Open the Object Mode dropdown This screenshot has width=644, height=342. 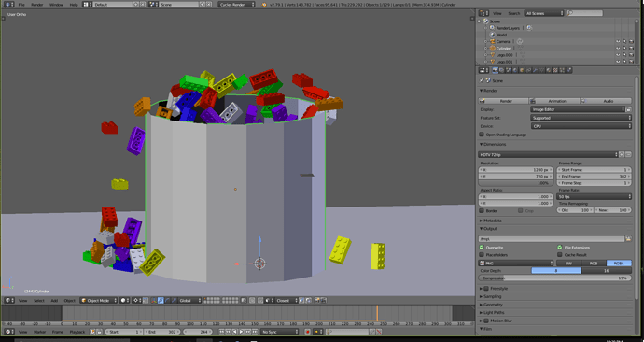[99, 301]
